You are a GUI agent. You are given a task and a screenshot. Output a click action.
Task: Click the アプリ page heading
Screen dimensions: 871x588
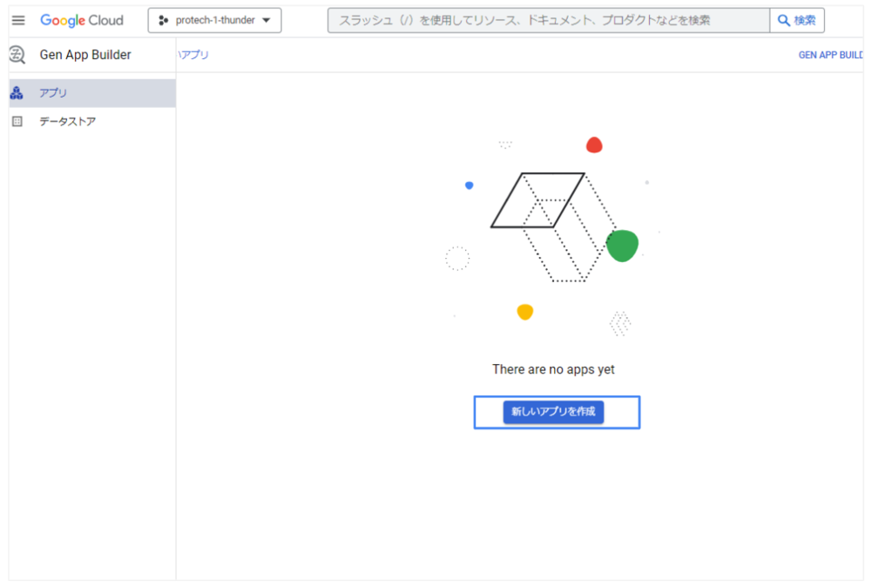(x=194, y=55)
